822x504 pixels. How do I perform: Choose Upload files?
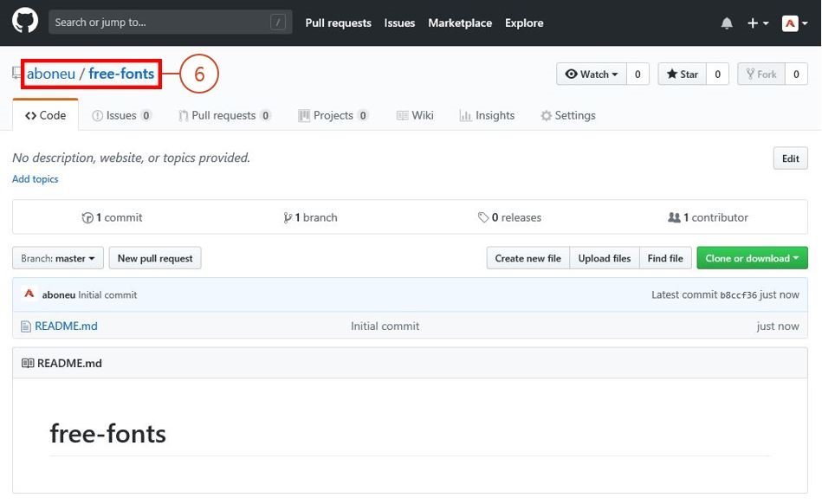[605, 258]
